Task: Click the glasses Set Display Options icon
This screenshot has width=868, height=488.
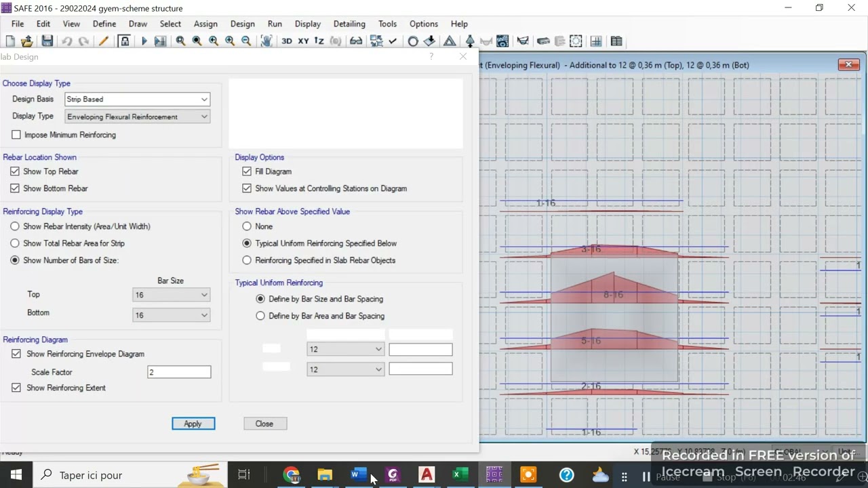Action: point(356,41)
